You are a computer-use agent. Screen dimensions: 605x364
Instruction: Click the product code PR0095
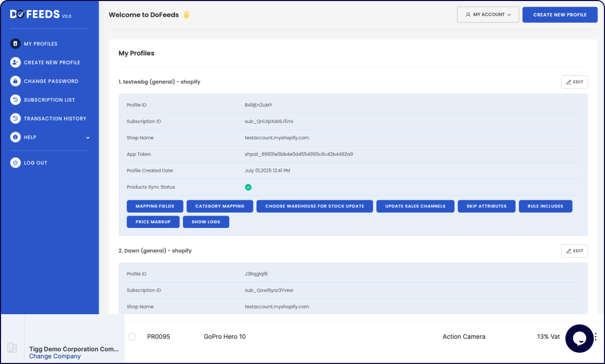[x=159, y=337]
